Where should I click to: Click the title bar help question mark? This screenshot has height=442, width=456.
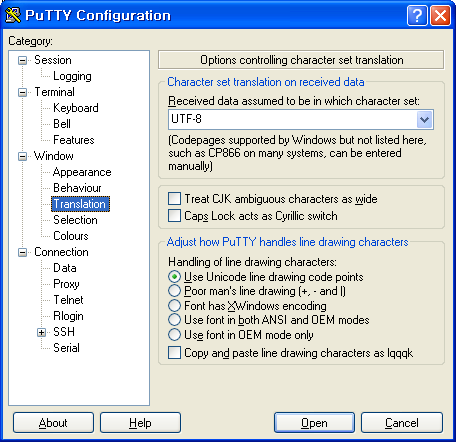[417, 15]
